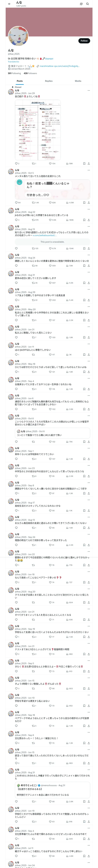Bookmark the pinned 自己紹介 post
This screenshot has width=98, height=868.
[84, 163]
